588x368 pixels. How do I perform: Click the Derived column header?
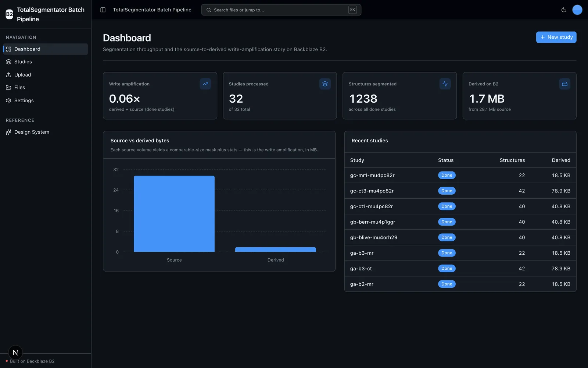coord(561,160)
